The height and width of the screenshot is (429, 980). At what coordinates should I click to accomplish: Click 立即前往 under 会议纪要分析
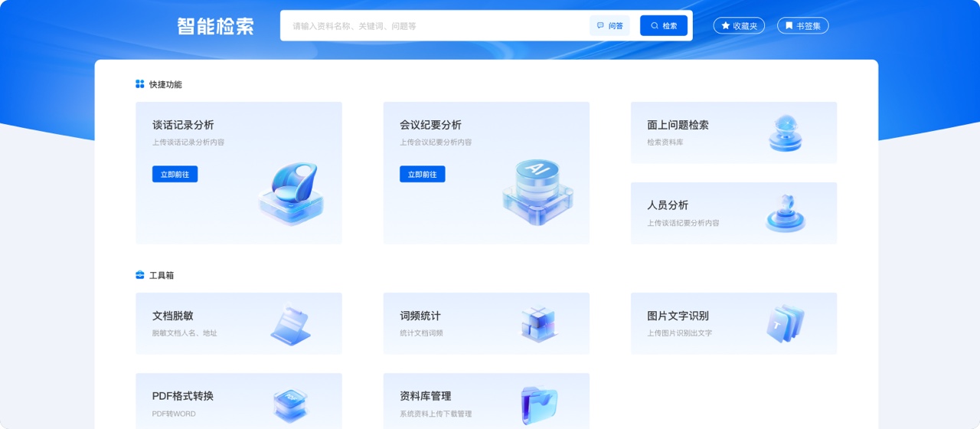(x=422, y=175)
